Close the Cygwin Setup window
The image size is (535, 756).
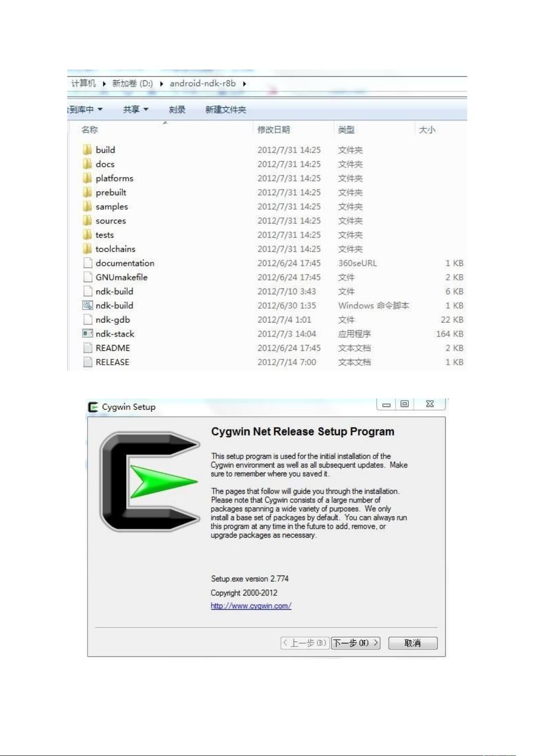pos(430,404)
